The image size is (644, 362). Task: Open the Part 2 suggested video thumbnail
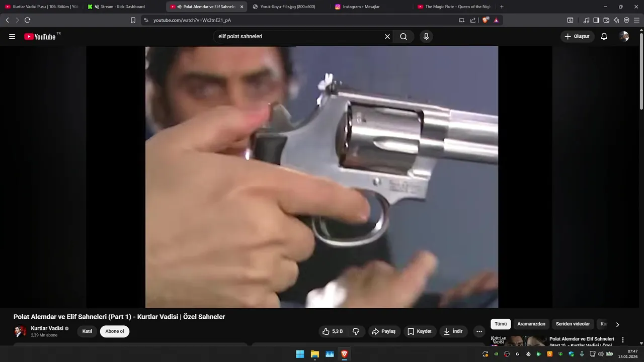pyautogui.click(x=518, y=340)
